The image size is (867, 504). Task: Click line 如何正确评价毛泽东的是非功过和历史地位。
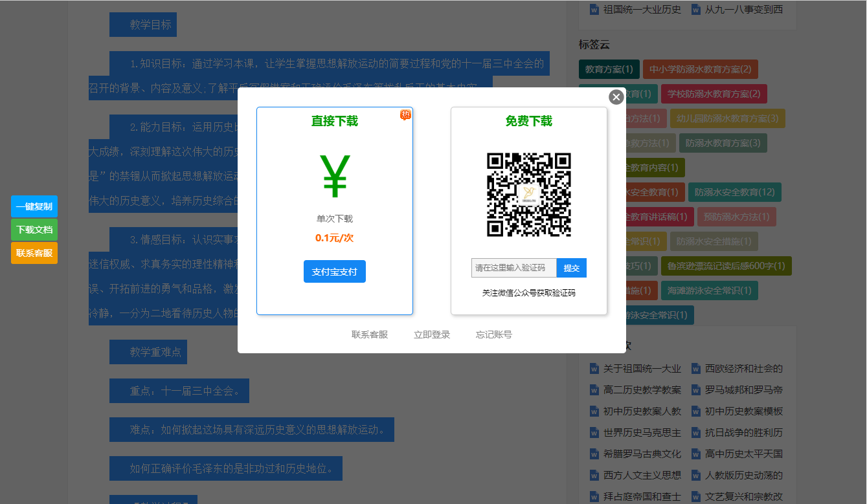coord(234,468)
